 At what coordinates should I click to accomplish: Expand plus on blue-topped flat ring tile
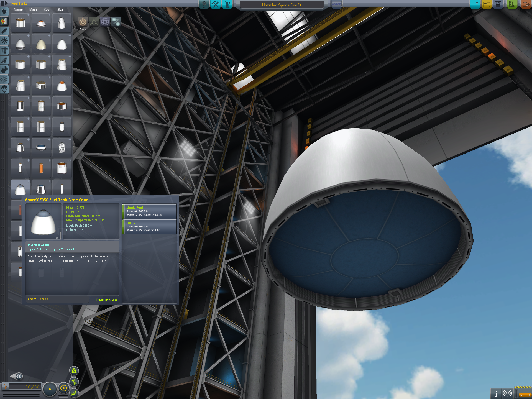click(49, 139)
